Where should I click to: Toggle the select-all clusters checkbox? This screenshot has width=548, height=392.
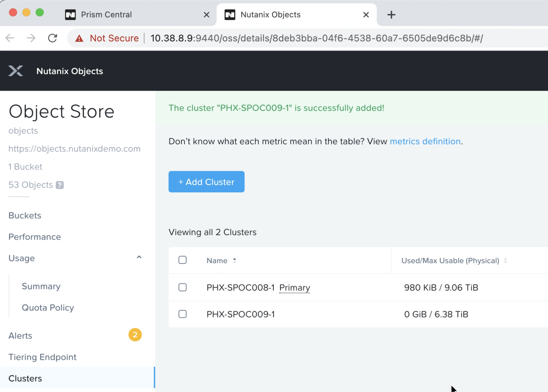point(183,260)
